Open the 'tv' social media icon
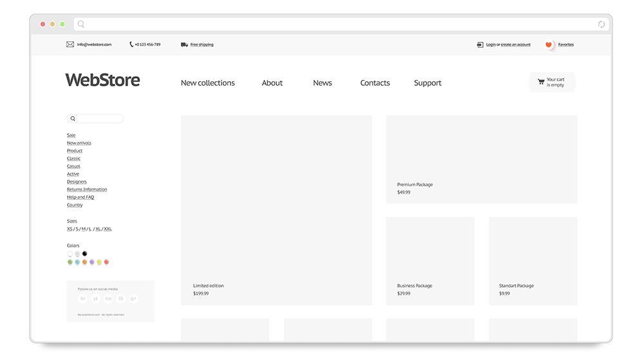644x361 pixels. [x=82, y=298]
